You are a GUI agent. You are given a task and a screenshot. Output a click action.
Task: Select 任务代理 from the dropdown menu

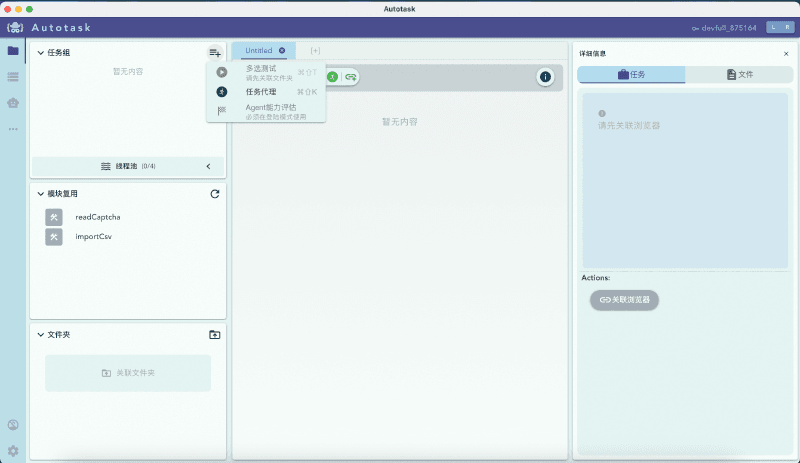[261, 91]
